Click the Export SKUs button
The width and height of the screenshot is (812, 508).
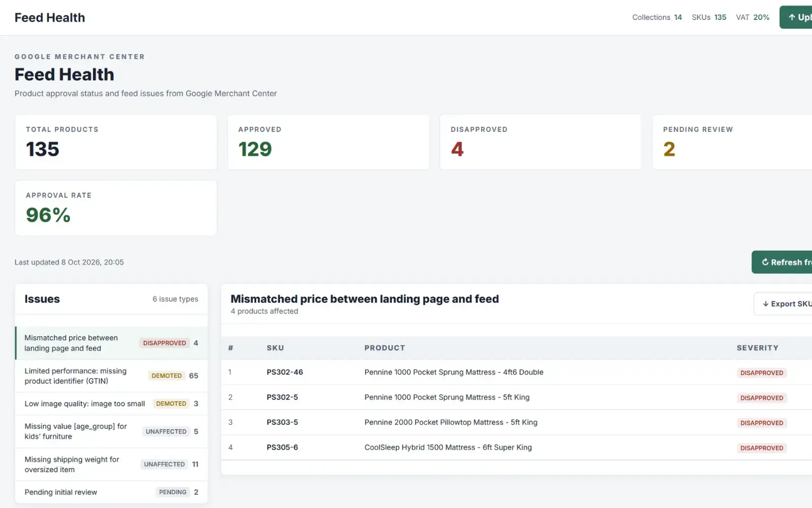click(x=783, y=304)
